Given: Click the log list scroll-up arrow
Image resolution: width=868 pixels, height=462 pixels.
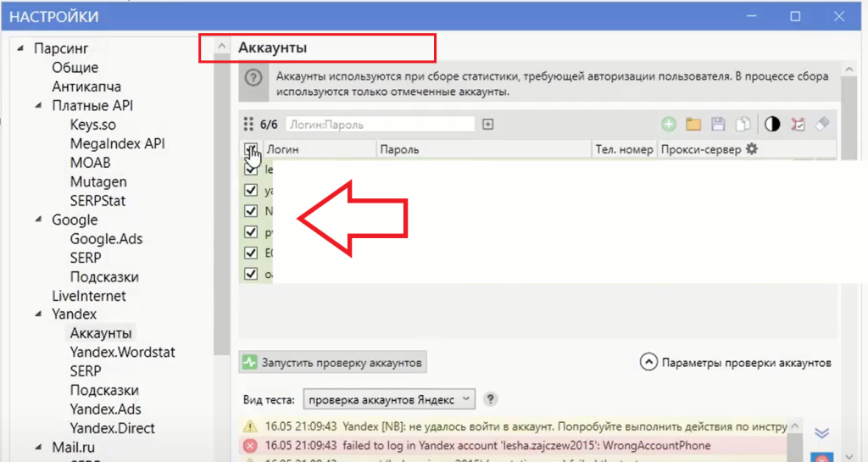Looking at the screenshot, I should coord(795,426).
